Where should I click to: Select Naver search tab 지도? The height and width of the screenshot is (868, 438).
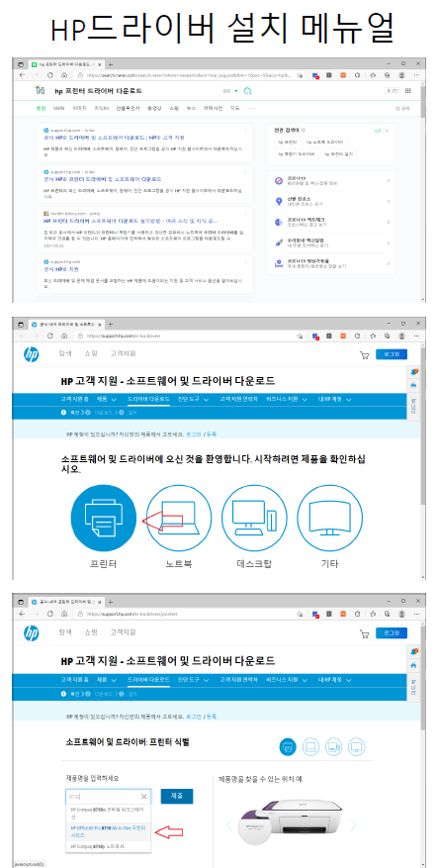[235, 109]
